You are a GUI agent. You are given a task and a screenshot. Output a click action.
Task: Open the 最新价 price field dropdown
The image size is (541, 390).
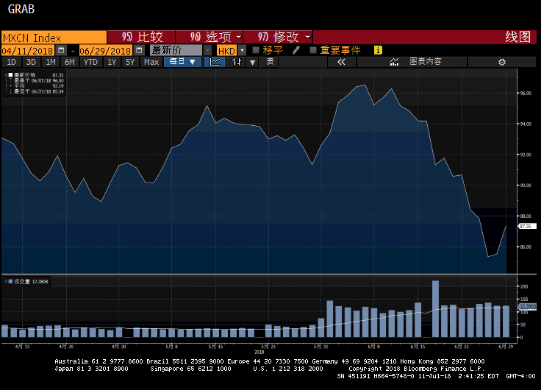point(176,50)
